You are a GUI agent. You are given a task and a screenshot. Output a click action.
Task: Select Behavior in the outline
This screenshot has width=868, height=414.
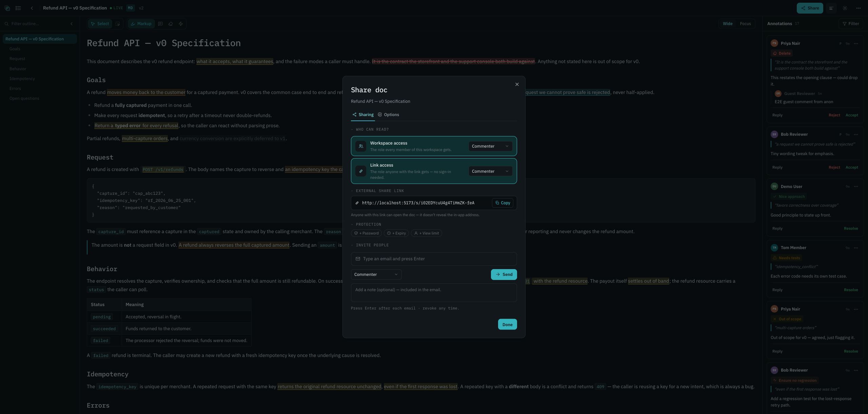18,69
